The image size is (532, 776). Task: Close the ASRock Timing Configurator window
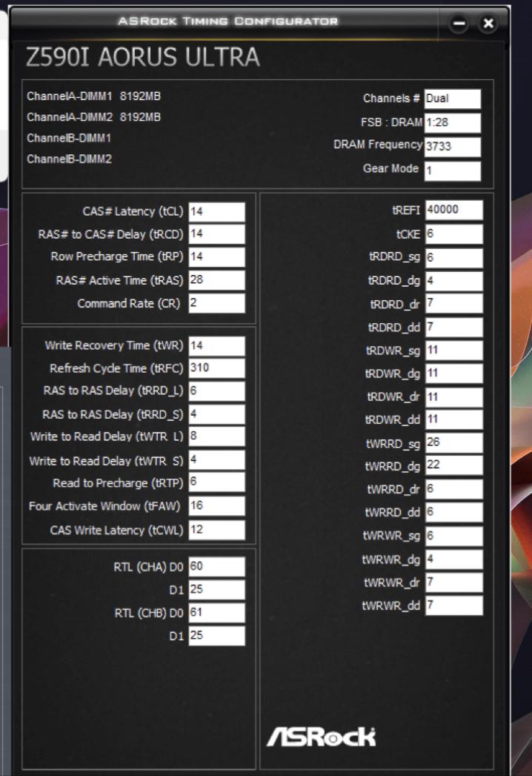click(488, 23)
